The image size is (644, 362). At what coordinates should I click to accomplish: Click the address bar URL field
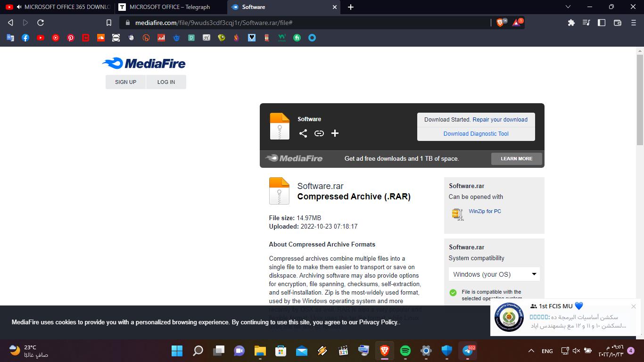pyautogui.click(x=306, y=23)
